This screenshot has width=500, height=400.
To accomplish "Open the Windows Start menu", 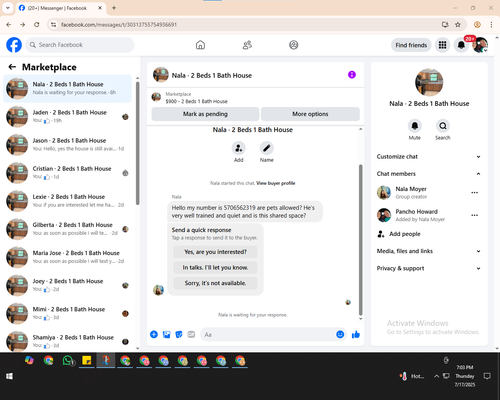I will point(9,376).
